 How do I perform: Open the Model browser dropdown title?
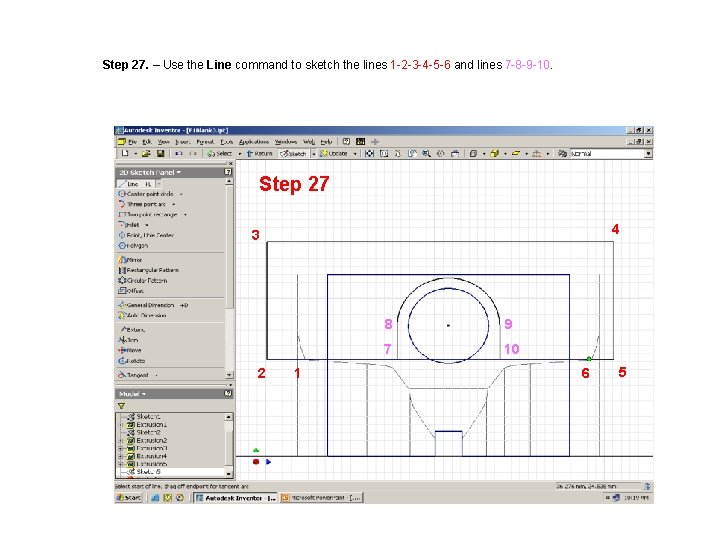click(x=132, y=394)
